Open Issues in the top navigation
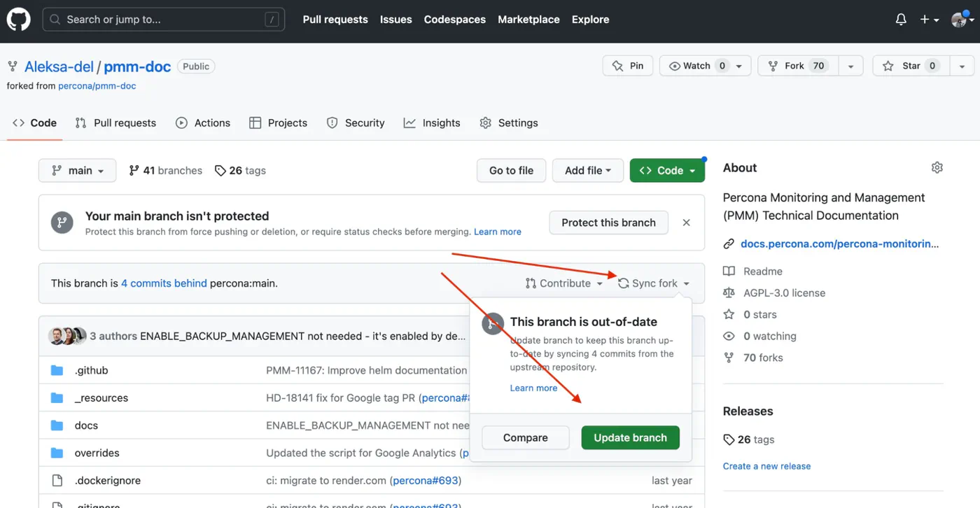 tap(396, 20)
